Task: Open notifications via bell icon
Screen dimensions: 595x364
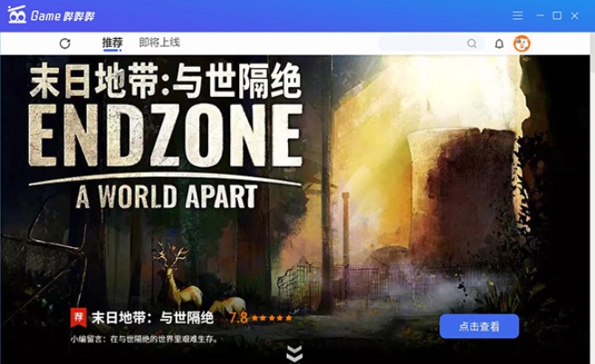Action: pyautogui.click(x=499, y=43)
